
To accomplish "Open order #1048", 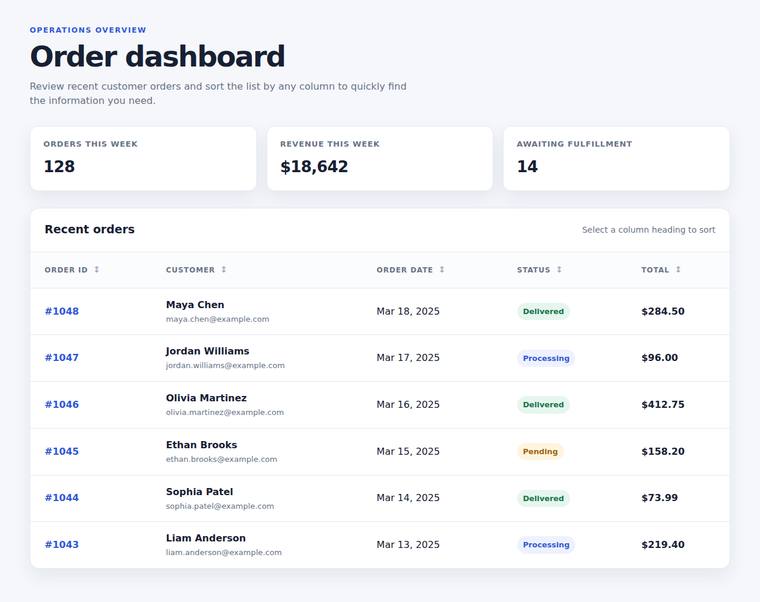I will point(62,311).
